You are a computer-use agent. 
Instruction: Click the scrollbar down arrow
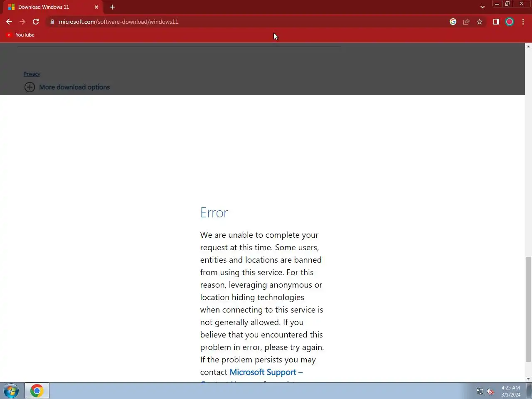click(x=528, y=379)
